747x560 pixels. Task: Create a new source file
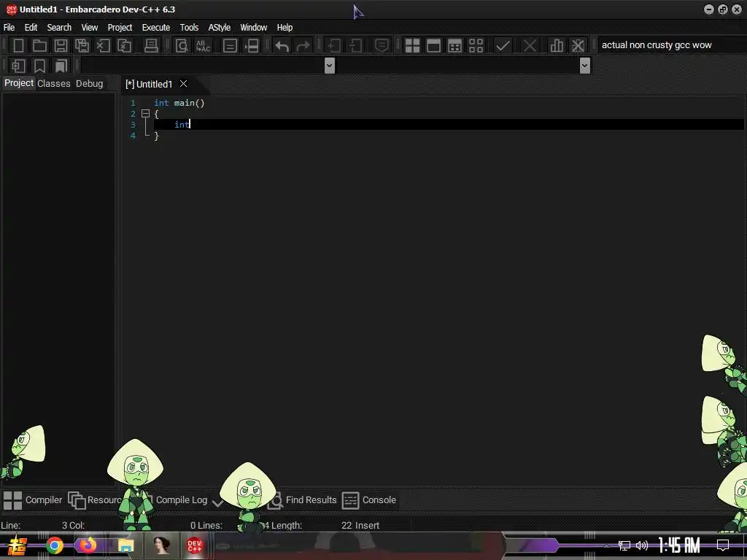[18, 46]
